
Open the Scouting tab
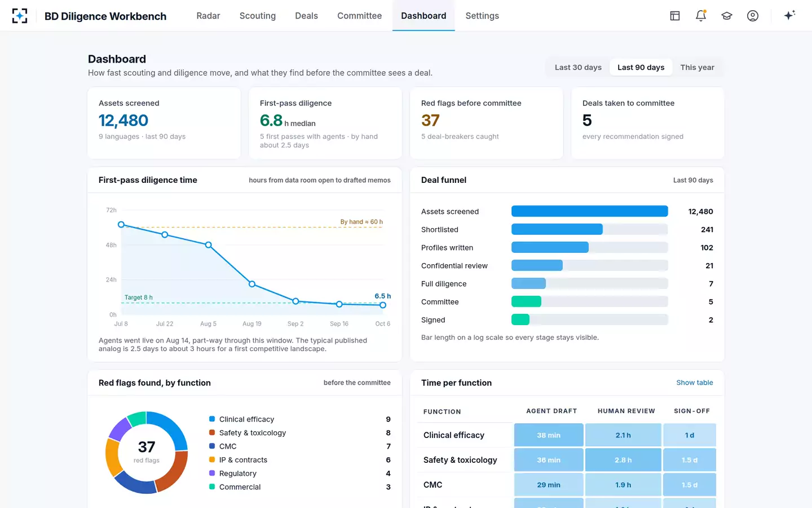pyautogui.click(x=258, y=16)
